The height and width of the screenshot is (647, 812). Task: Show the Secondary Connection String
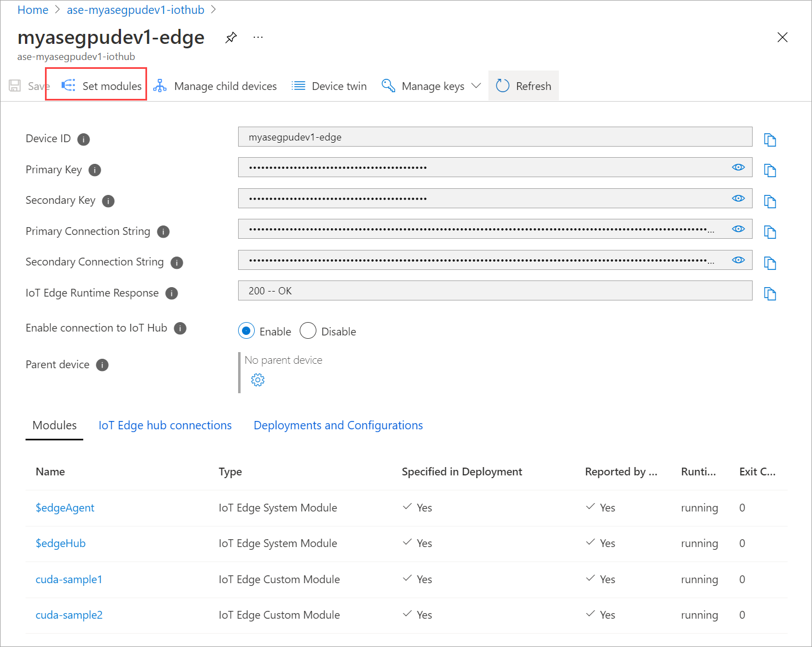pos(738,260)
